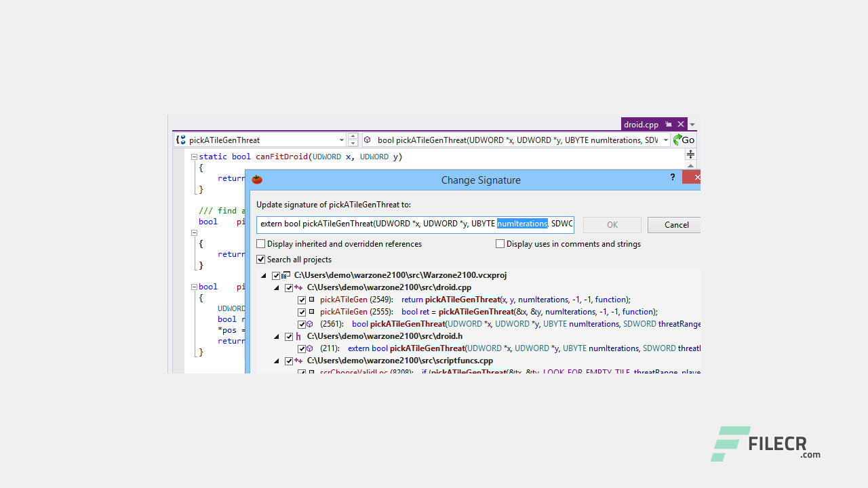Screen dimensions: 868x488
Task: Click the C++ file icon beside scriptfuncs.cpp path
Action: [x=298, y=361]
